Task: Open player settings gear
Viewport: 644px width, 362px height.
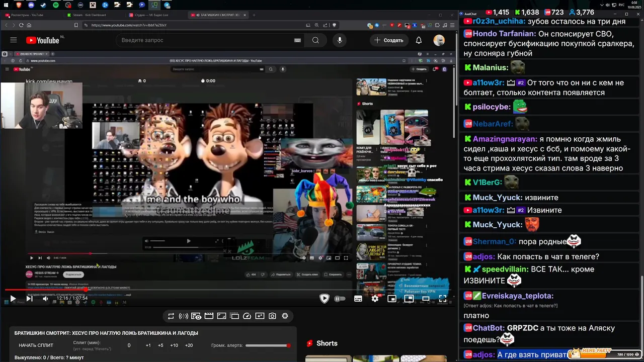Action: coord(375,299)
